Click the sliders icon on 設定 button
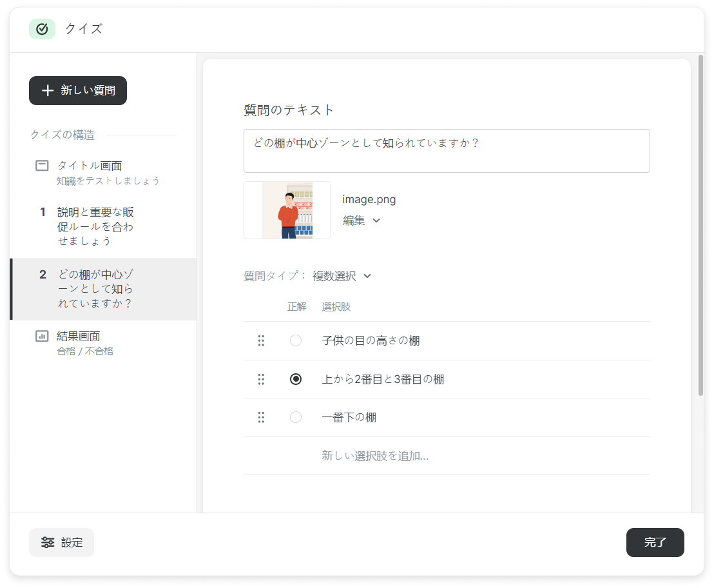The width and height of the screenshot is (714, 588). 48,542
